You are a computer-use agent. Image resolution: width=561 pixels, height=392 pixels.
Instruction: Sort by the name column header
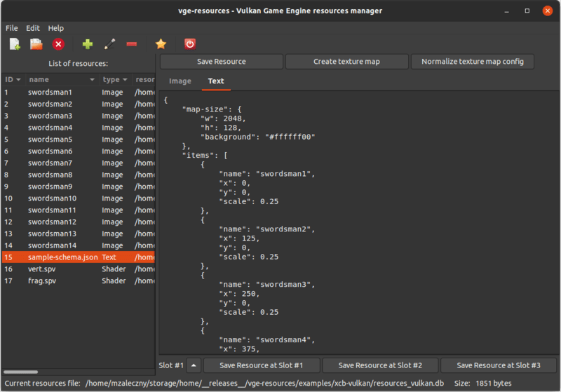point(61,79)
